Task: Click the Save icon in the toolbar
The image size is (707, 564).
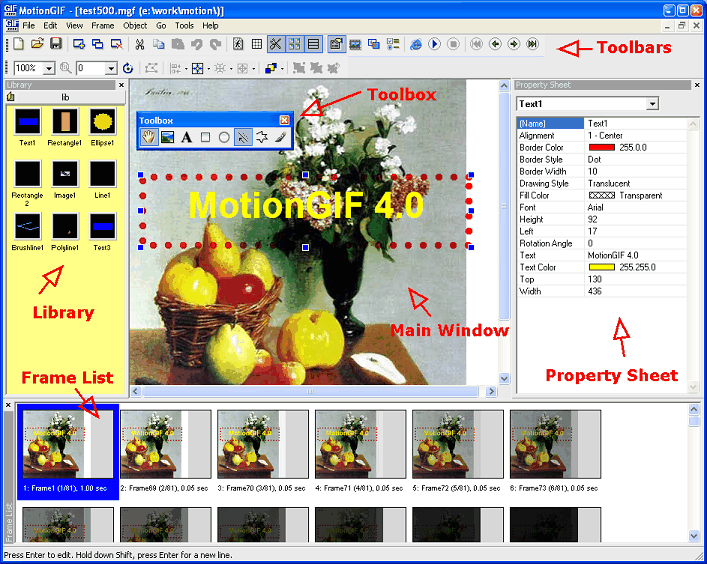Action: tap(56, 44)
